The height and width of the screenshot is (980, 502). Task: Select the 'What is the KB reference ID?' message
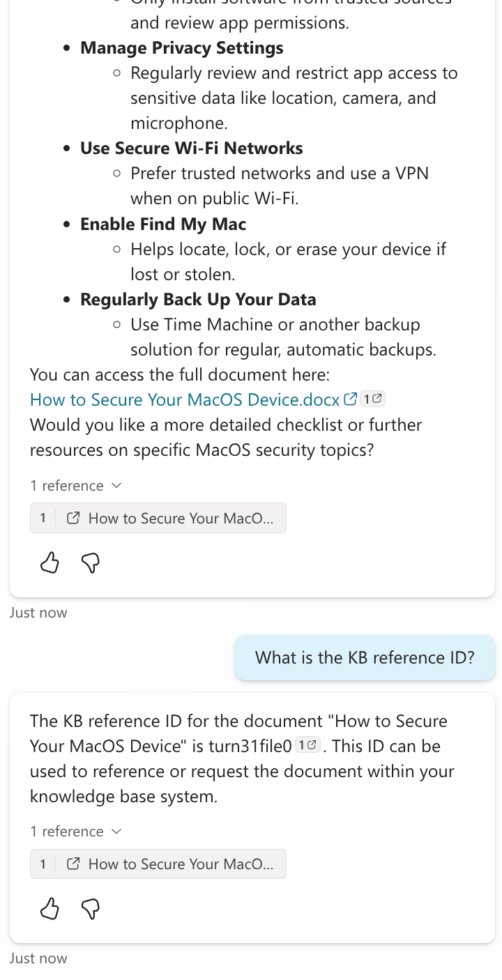click(365, 657)
